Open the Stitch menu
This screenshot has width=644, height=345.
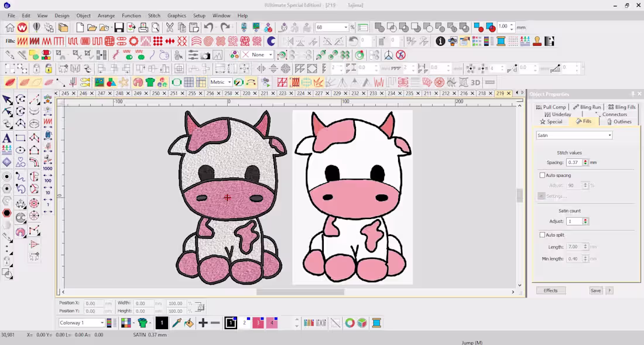[x=154, y=16]
